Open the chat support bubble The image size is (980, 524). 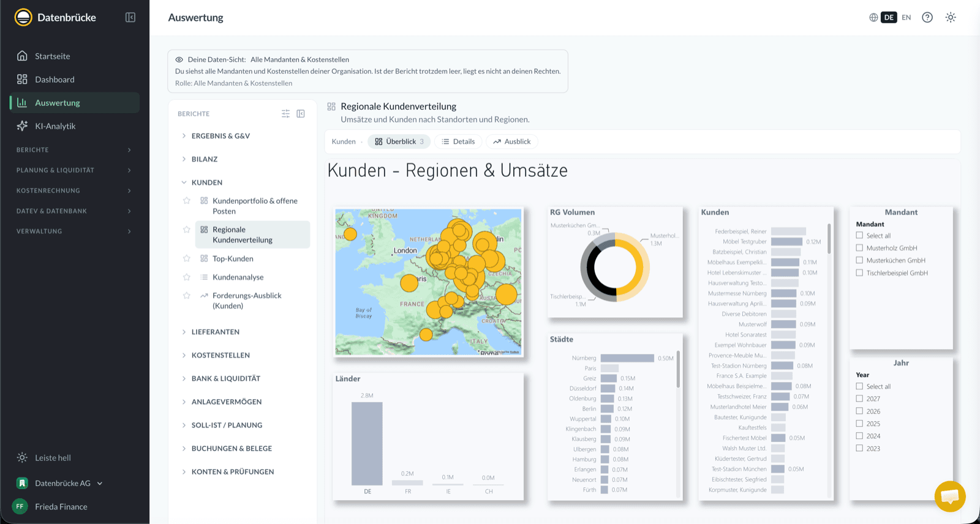(x=950, y=496)
